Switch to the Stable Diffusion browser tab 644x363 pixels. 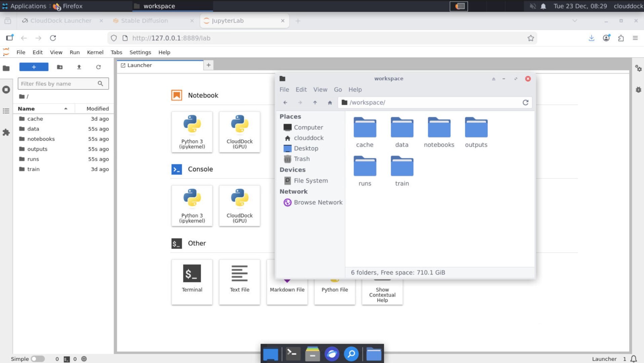[x=145, y=21]
